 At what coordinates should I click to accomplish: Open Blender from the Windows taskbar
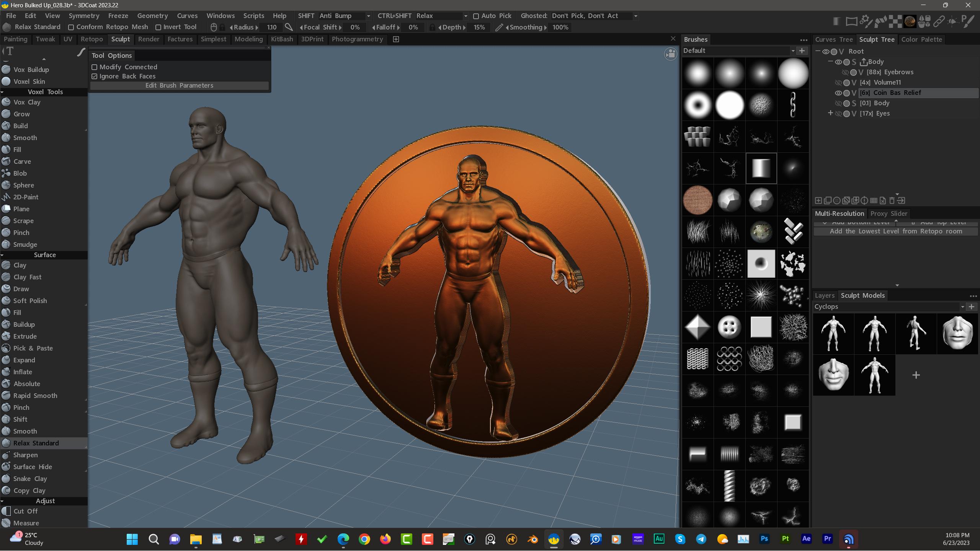click(532, 540)
